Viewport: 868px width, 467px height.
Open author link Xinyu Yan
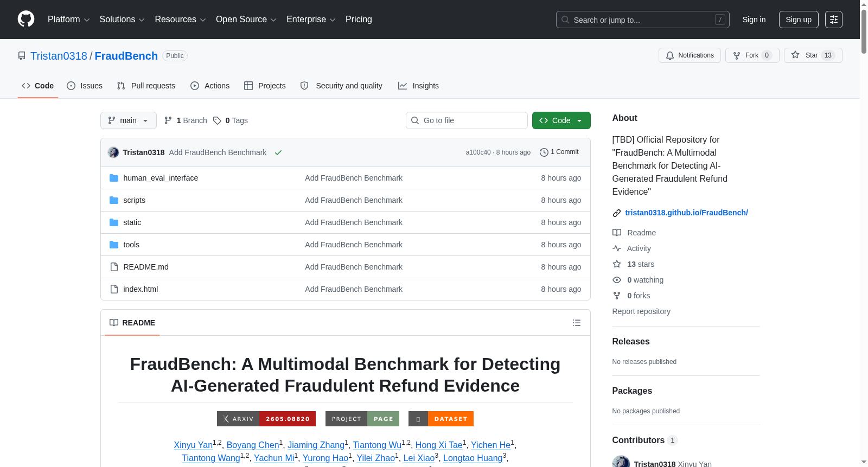click(193, 445)
